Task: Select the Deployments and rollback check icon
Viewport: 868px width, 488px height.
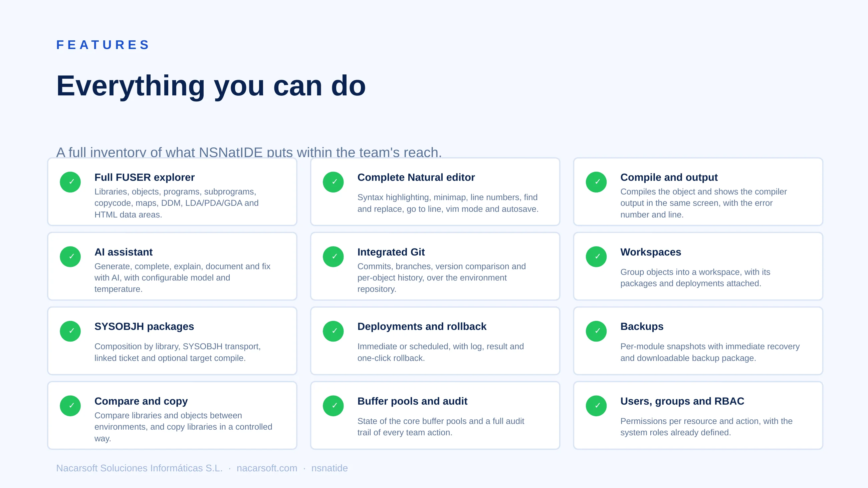Action: click(333, 331)
